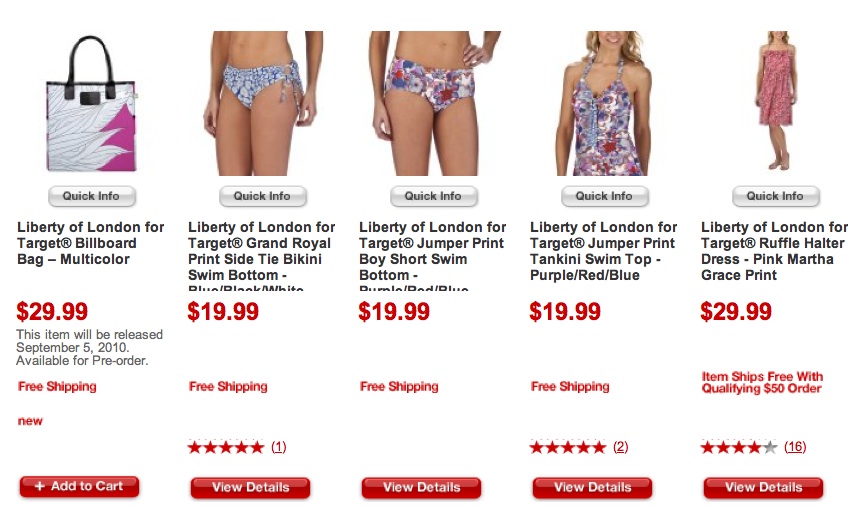Click Quick Info under the Boy Short bottom
Viewport: 863px width, 510px height.
pos(434,196)
